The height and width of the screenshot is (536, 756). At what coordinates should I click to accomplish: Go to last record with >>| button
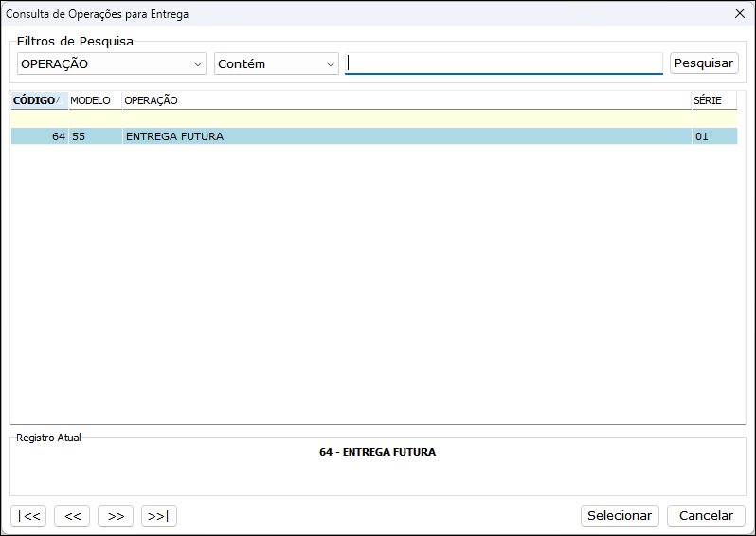coord(159,516)
